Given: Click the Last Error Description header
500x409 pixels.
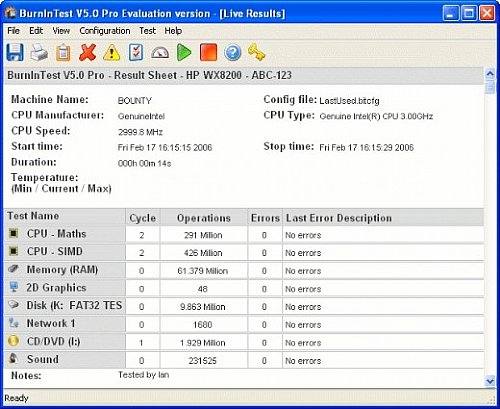Looking at the screenshot, I should pyautogui.click(x=383, y=218).
